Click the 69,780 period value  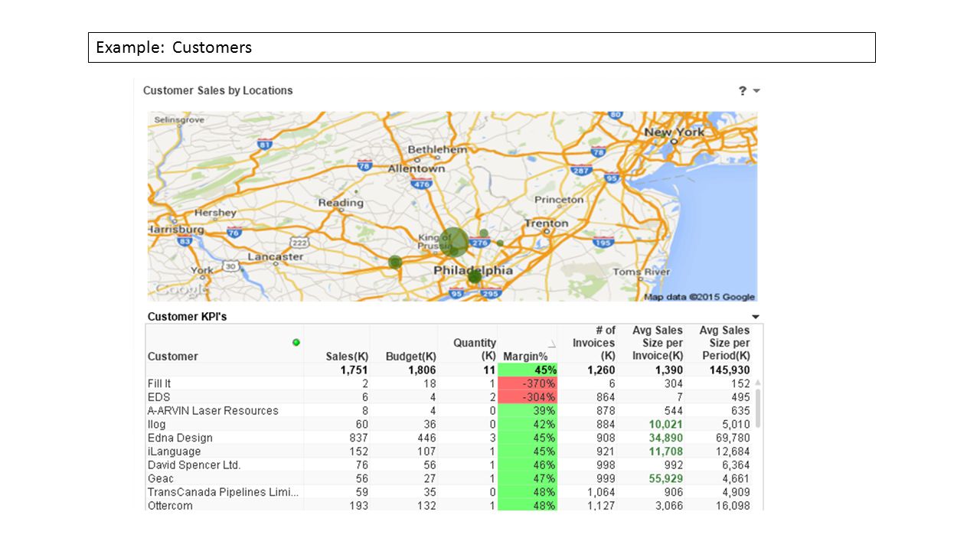[x=733, y=438]
